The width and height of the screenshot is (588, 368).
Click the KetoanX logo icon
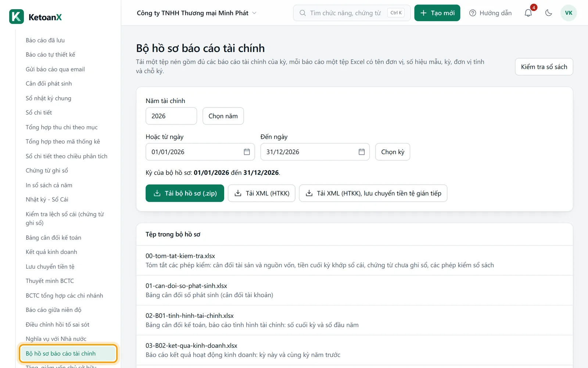tap(17, 17)
